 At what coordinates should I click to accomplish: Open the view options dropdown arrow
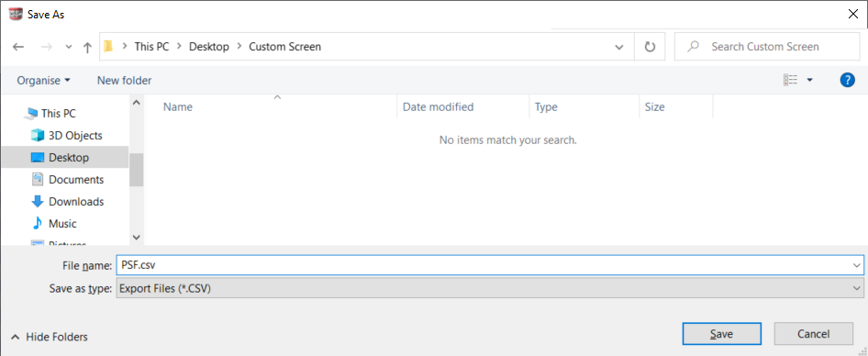tap(810, 80)
